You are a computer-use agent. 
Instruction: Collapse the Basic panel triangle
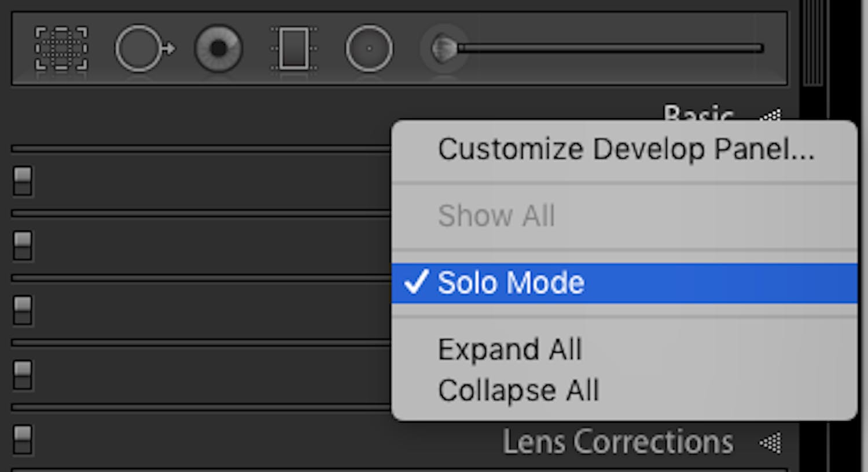771,115
